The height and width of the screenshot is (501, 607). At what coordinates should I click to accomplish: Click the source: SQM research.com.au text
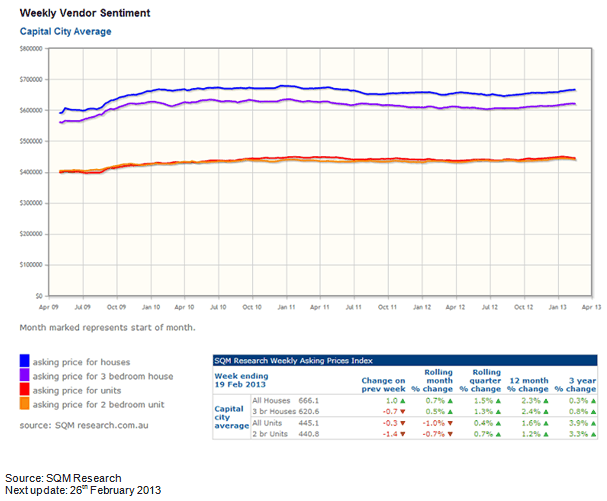click(85, 425)
